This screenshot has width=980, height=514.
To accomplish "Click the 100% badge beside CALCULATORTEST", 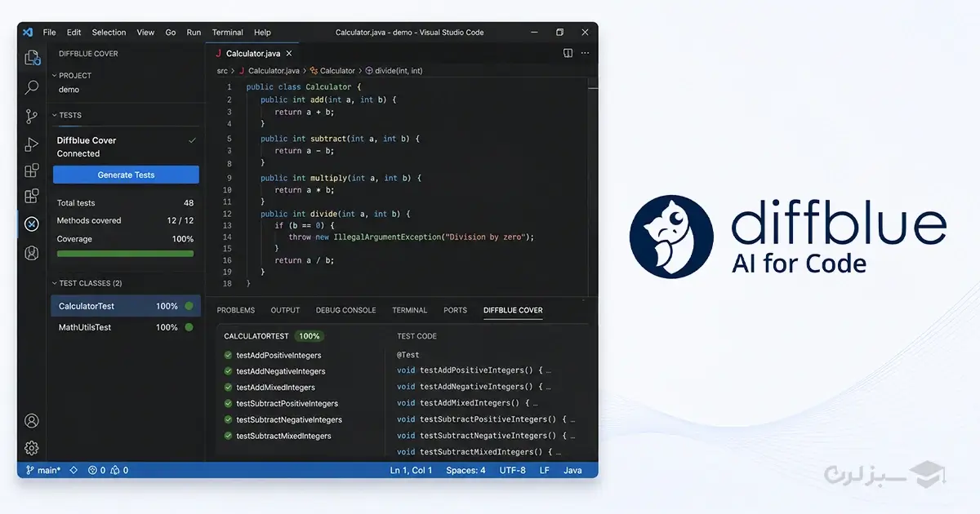I will pos(309,336).
